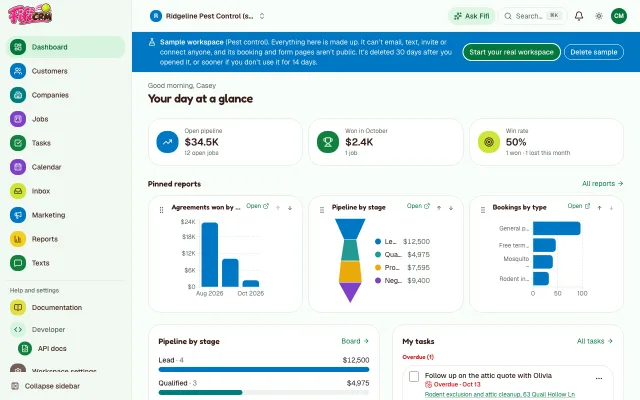Toggle the light/dark theme sun icon

click(599, 16)
